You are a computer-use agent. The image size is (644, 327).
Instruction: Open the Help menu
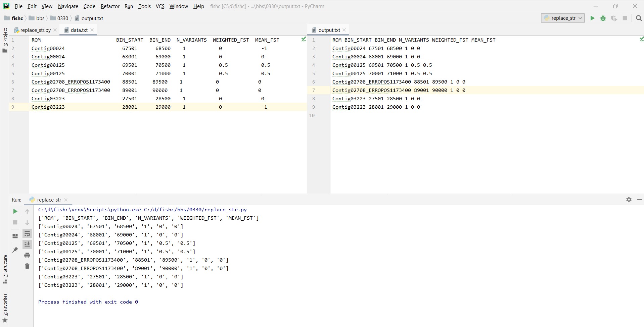(198, 6)
